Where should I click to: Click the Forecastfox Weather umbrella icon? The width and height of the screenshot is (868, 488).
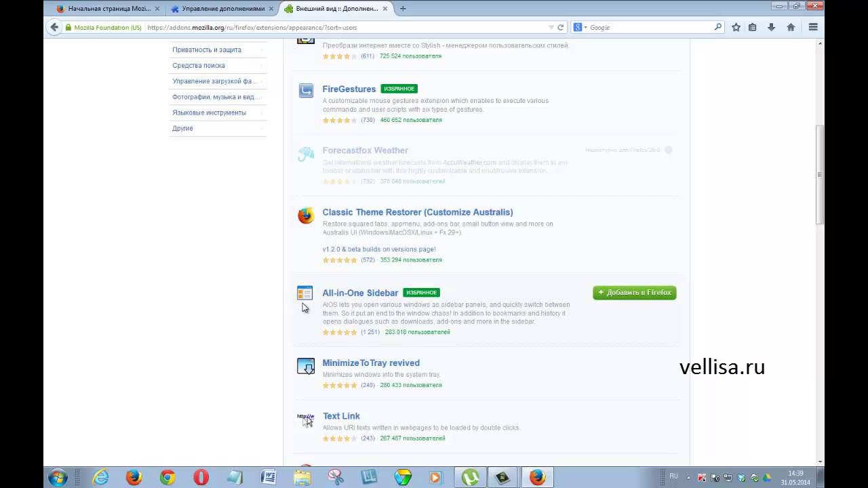click(306, 155)
